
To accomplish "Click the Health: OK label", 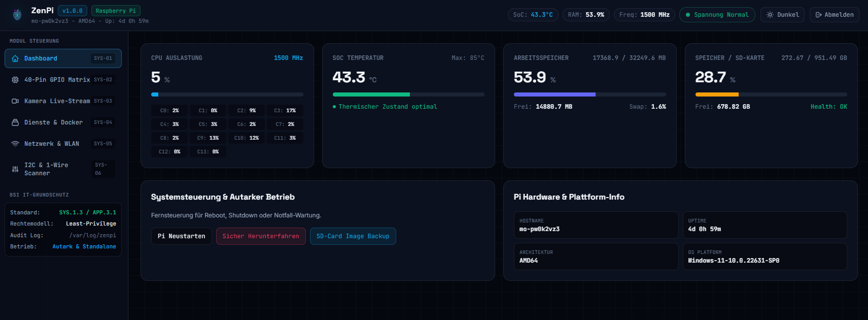I will (829, 107).
